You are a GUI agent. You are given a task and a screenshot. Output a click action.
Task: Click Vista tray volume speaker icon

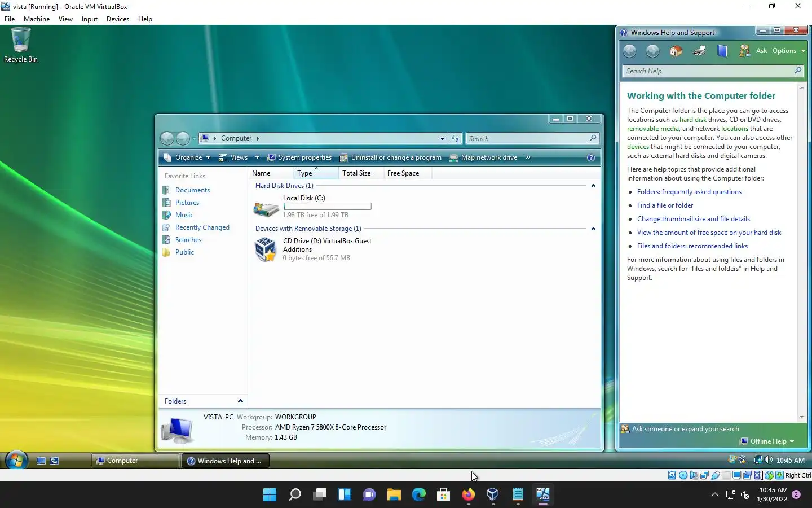(x=769, y=460)
